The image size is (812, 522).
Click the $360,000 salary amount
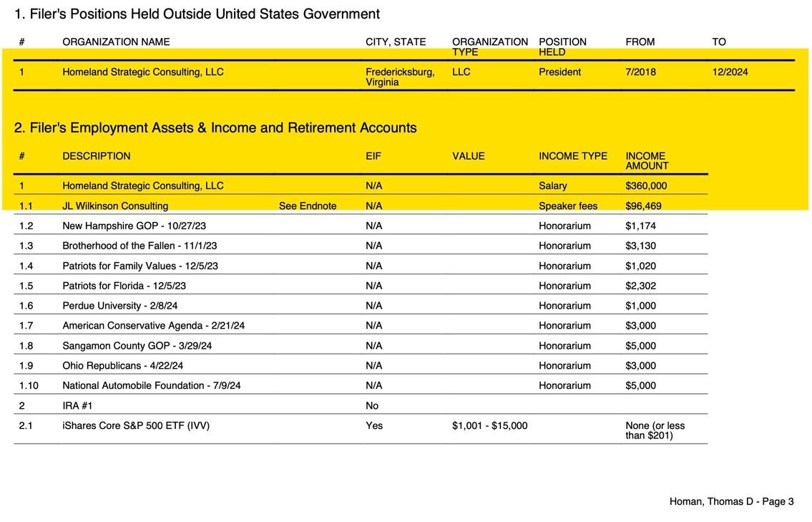tap(645, 186)
